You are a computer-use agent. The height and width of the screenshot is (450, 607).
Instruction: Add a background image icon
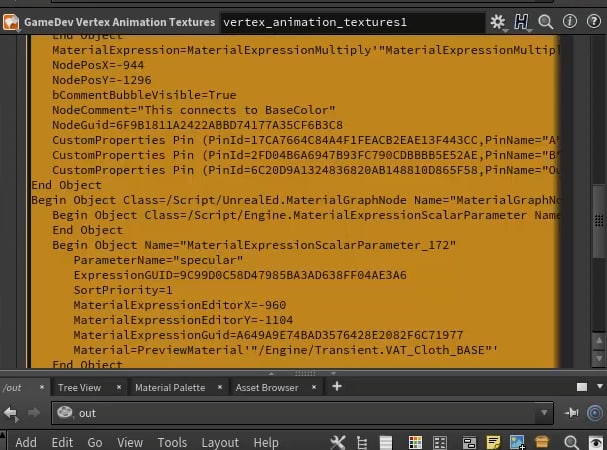coord(517,442)
